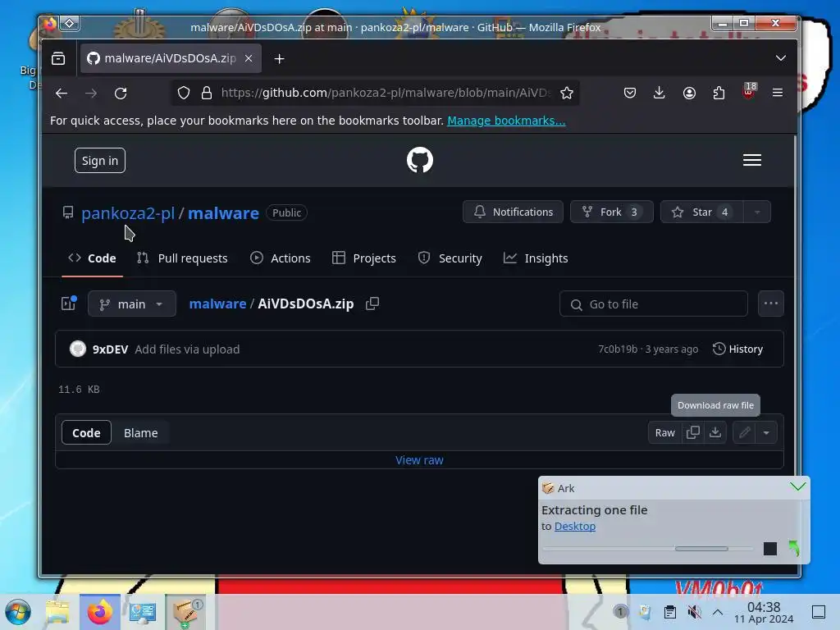840x630 pixels.
Task: Star the malware repository
Action: (702, 212)
